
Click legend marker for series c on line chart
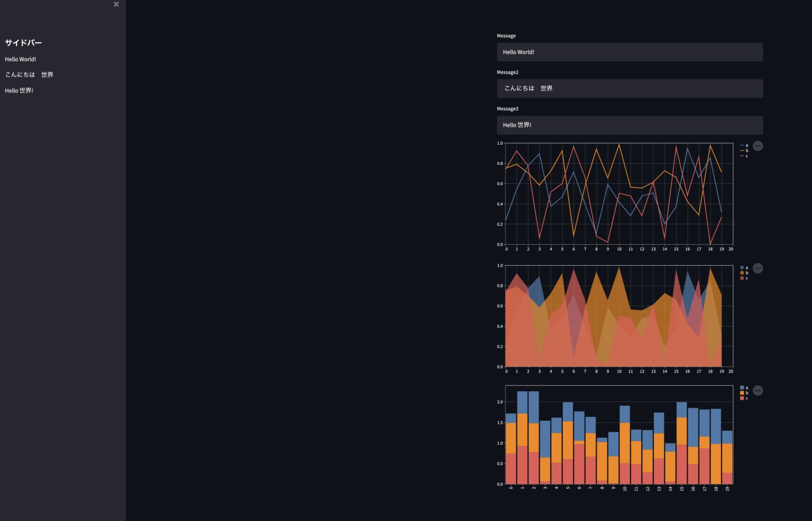point(742,156)
